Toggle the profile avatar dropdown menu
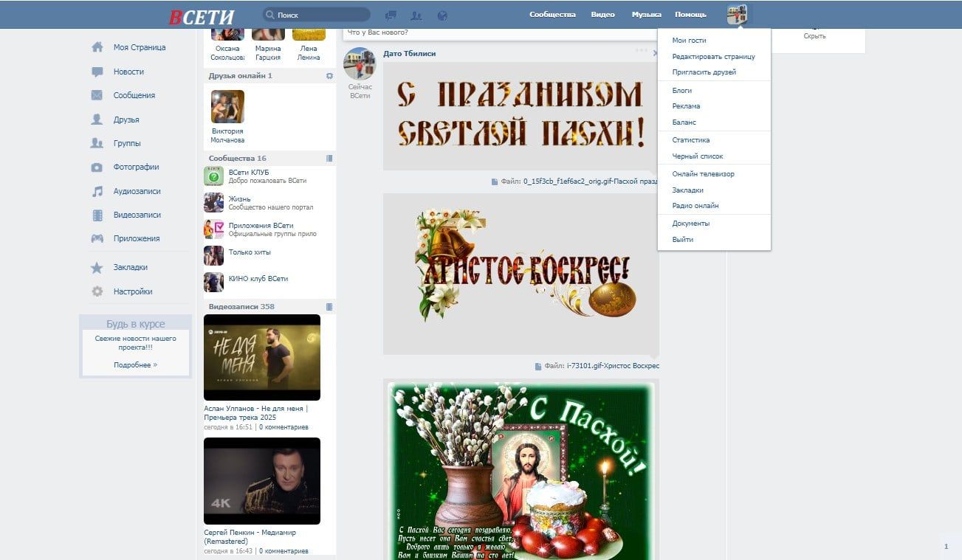The image size is (962, 560). (x=737, y=15)
